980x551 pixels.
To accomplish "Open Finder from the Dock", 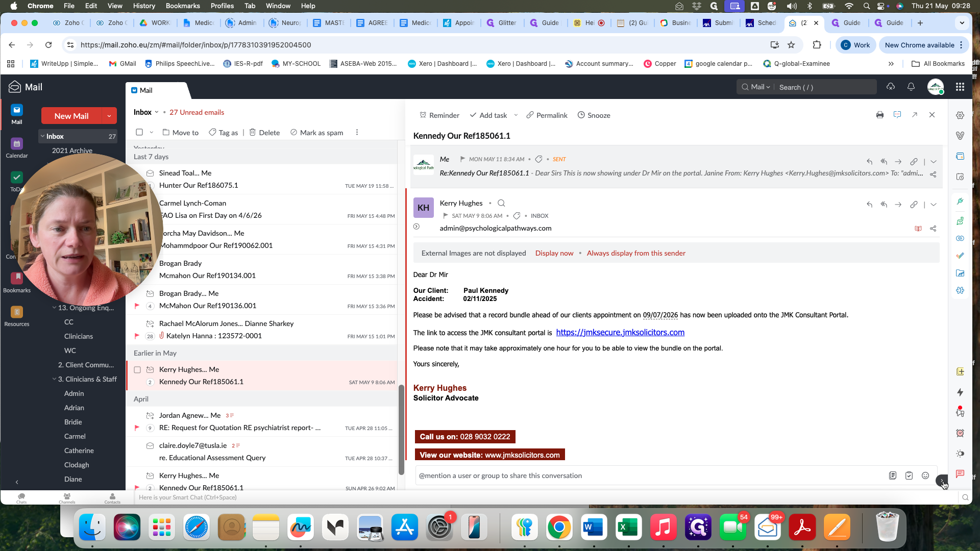I will point(92,527).
